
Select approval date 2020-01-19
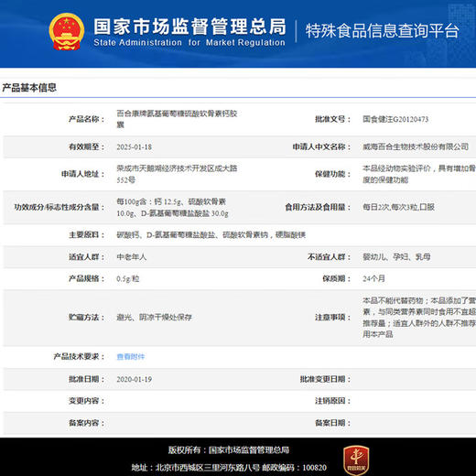pos(134,379)
